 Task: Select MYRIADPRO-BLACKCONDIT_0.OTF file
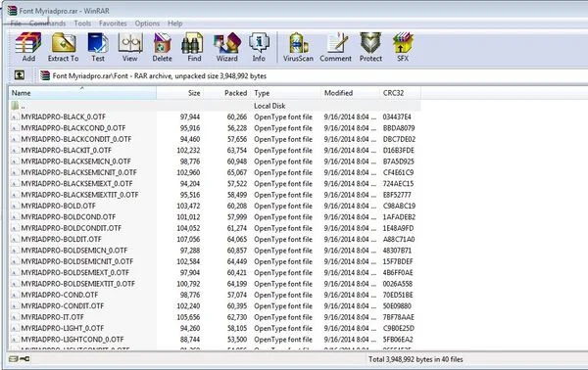(76, 139)
